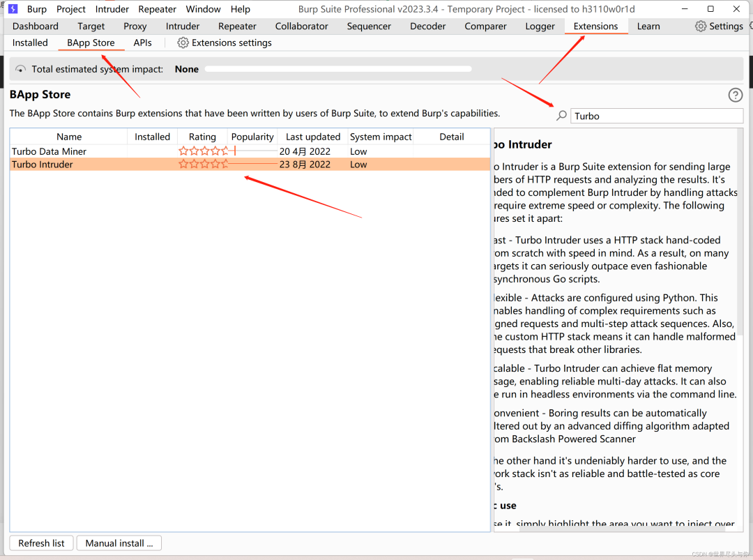The height and width of the screenshot is (560, 753).
Task: Sort by the Last updated column header
Action: [x=312, y=137]
